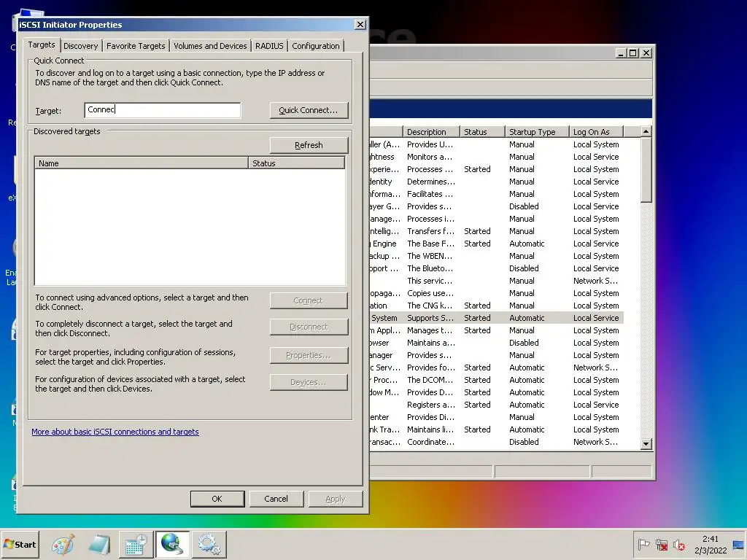Screen dimensions: 747x560
Task: Switch to the Discovery tab
Action: coord(80,46)
